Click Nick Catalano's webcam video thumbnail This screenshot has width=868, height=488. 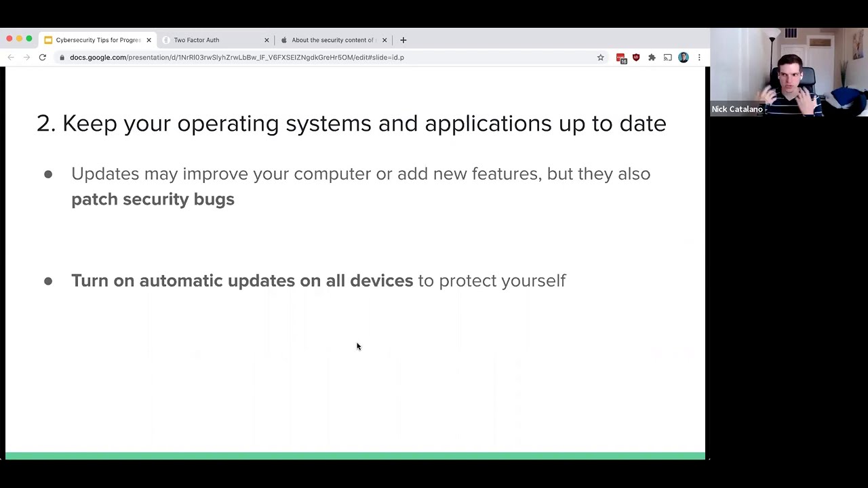pyautogui.click(x=789, y=72)
